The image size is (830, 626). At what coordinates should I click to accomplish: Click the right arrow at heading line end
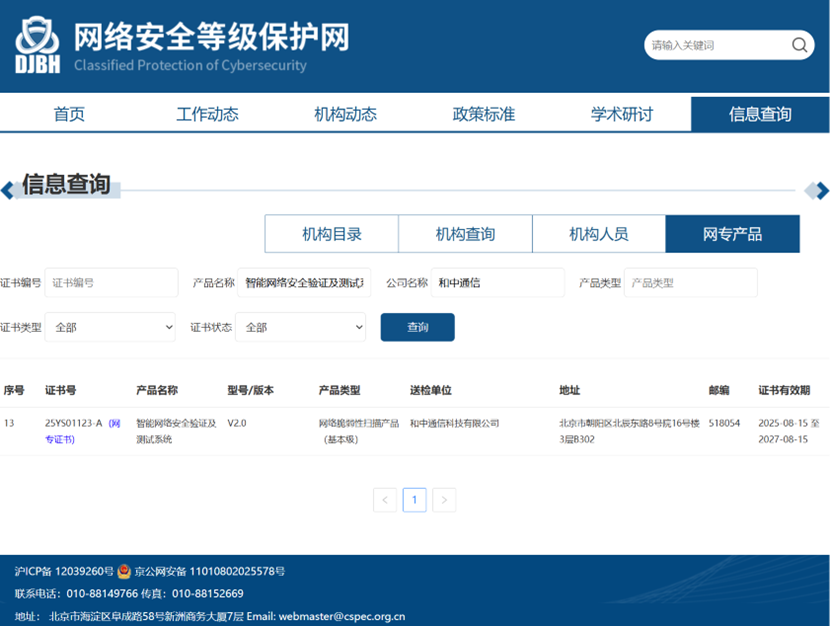tap(822, 190)
